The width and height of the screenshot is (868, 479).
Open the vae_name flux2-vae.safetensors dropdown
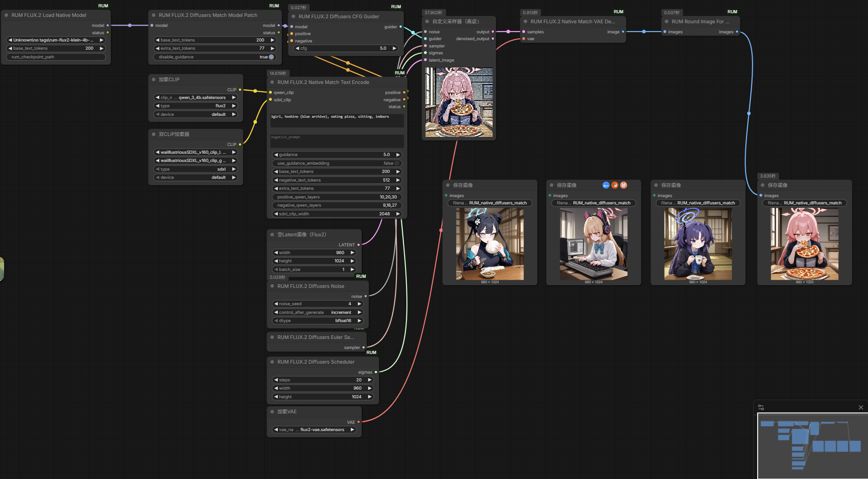pos(314,430)
